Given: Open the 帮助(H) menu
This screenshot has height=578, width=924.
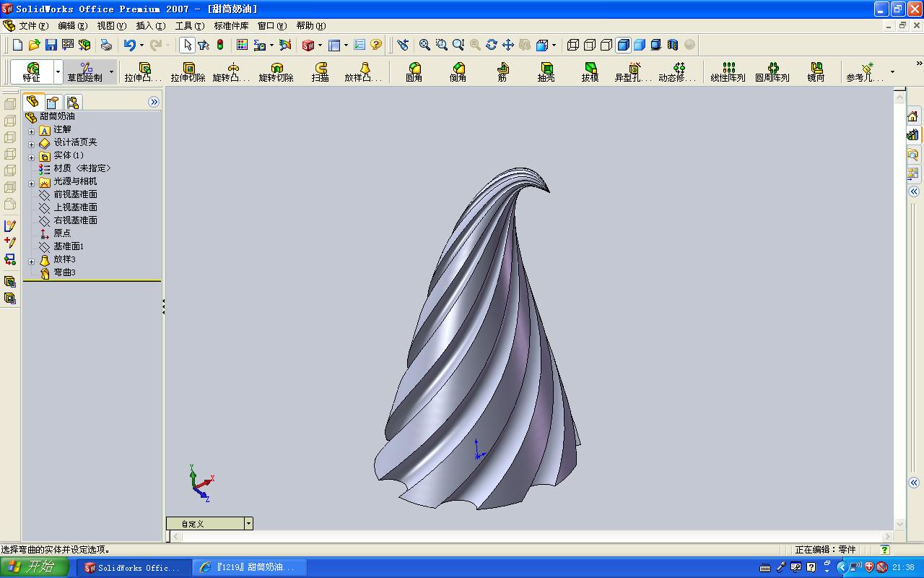Looking at the screenshot, I should pos(310,26).
